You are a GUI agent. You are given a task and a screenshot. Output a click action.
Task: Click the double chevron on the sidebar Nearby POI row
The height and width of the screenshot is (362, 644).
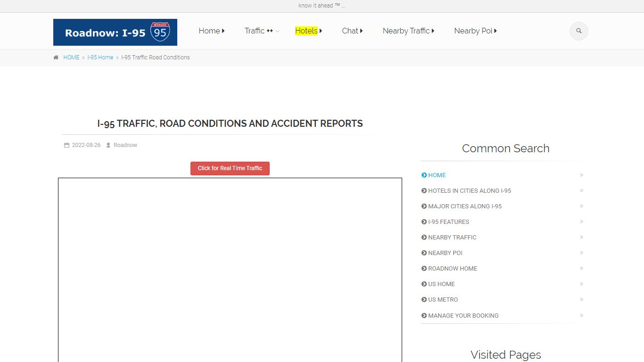[x=581, y=253]
